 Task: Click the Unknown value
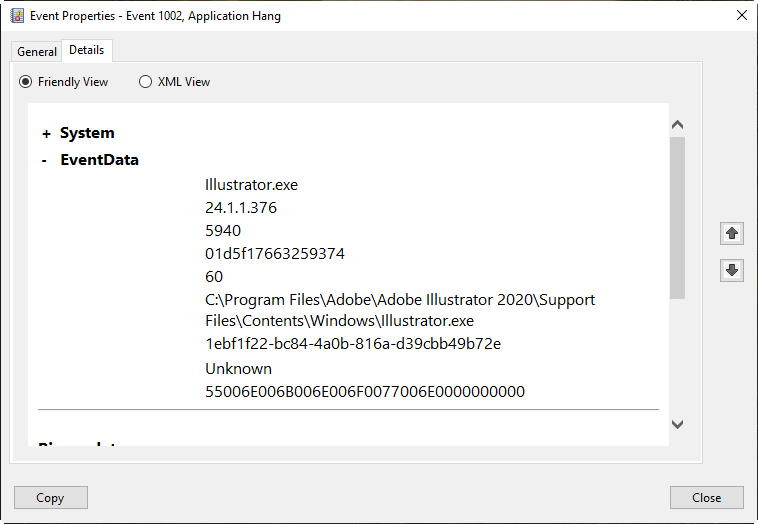[x=238, y=369]
